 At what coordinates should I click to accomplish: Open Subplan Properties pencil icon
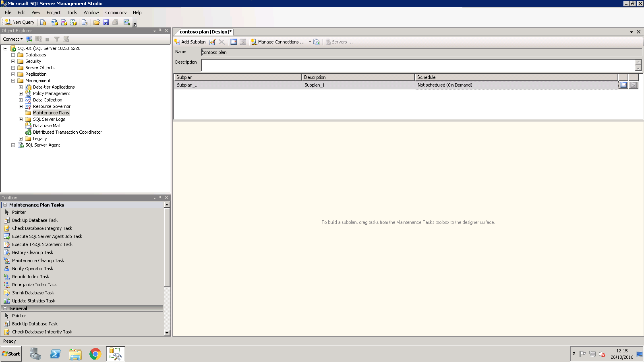point(212,42)
